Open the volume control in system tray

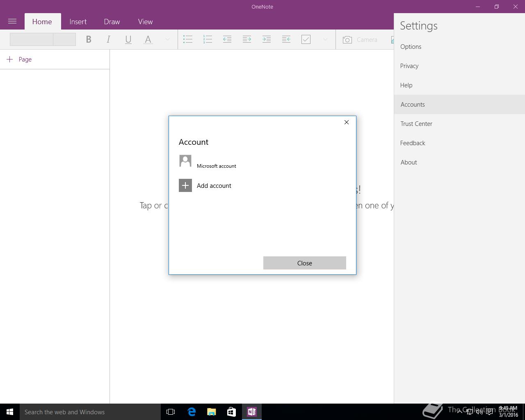pyautogui.click(x=479, y=412)
